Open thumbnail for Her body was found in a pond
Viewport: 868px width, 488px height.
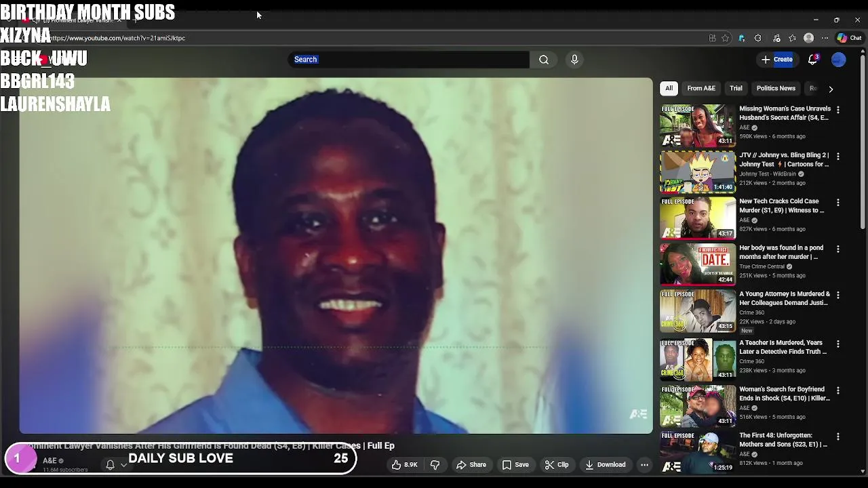click(698, 264)
